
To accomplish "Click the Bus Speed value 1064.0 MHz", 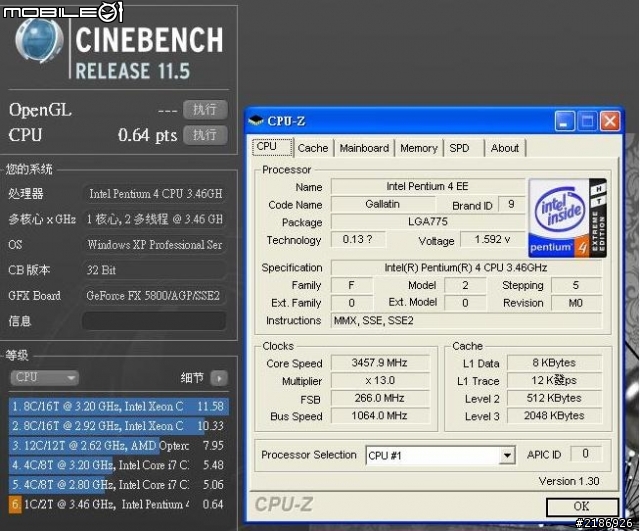I will [x=380, y=415].
